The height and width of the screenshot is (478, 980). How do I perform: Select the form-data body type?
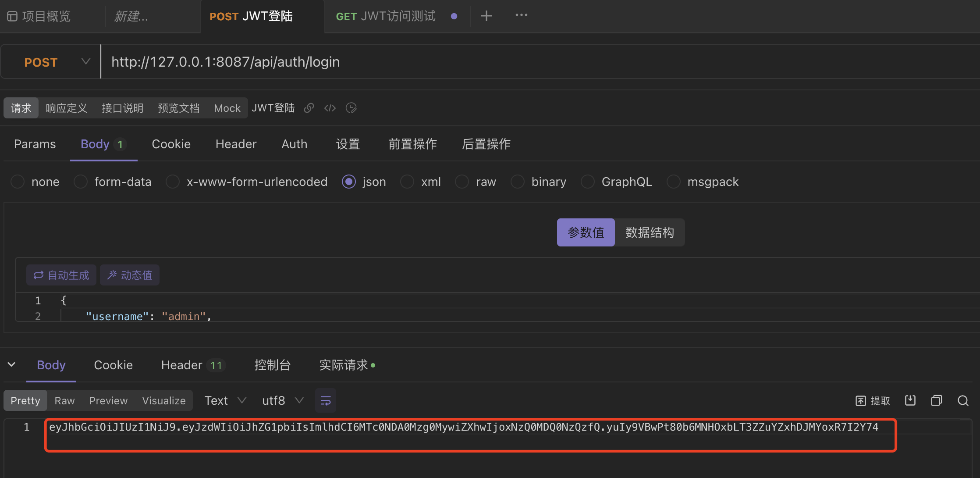click(81, 182)
